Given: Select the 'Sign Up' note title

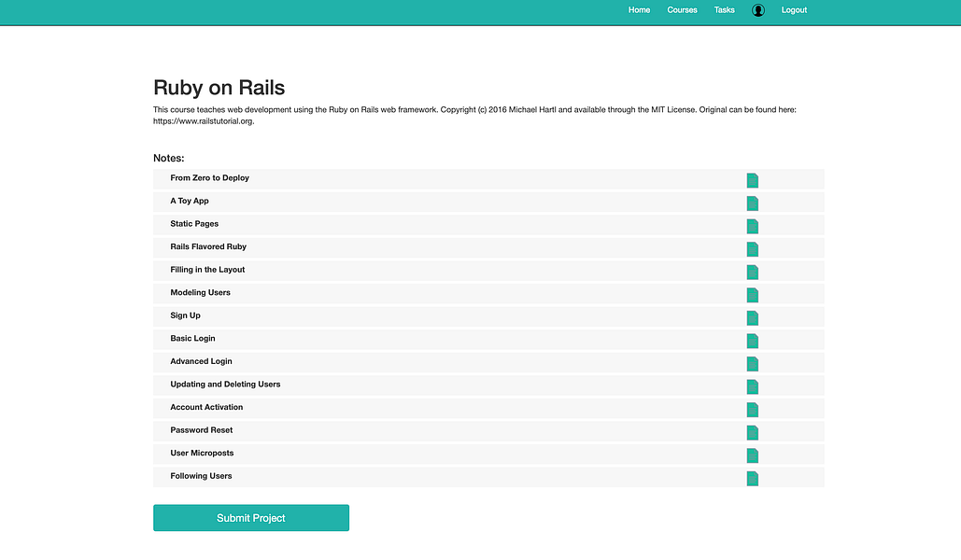Looking at the screenshot, I should point(185,315).
